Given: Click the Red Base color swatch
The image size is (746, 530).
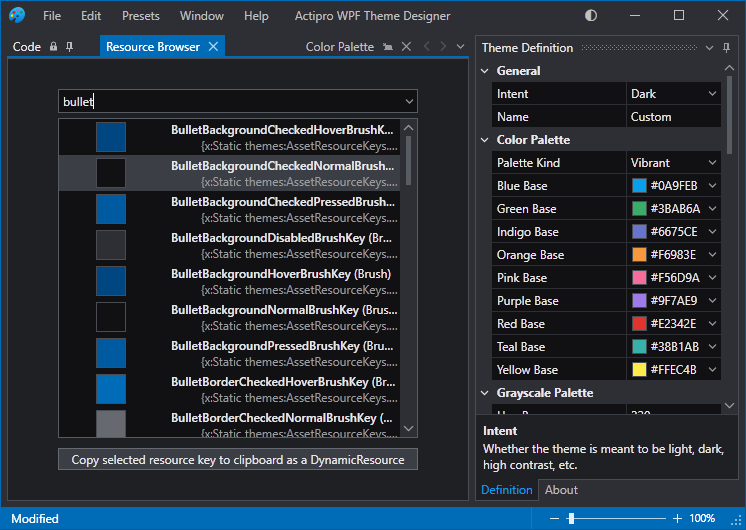Looking at the screenshot, I should pos(639,324).
